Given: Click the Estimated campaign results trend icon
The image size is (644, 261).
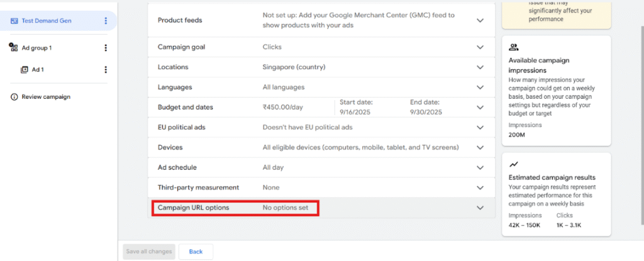Looking at the screenshot, I should point(514,165).
